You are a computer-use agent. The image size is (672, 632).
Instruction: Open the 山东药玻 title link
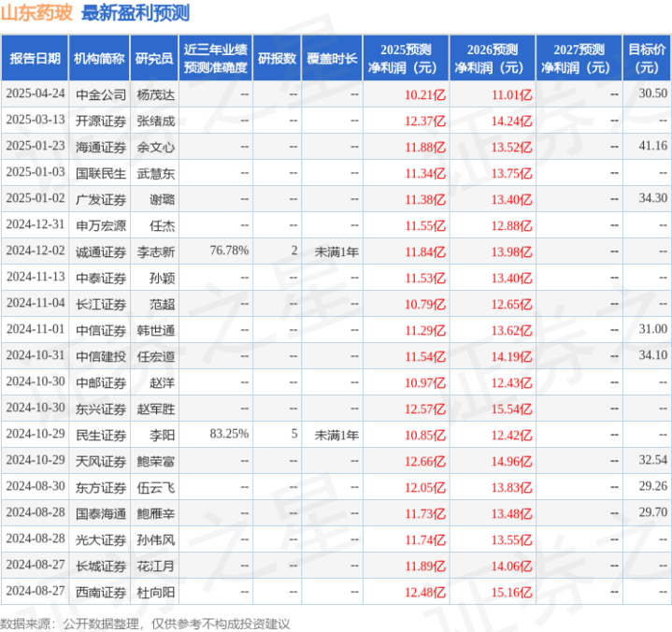click(x=36, y=13)
